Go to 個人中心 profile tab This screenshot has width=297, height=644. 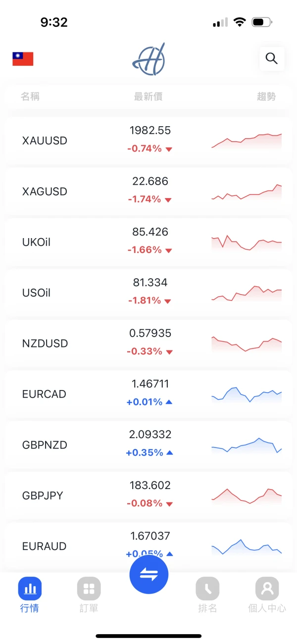coord(267,594)
